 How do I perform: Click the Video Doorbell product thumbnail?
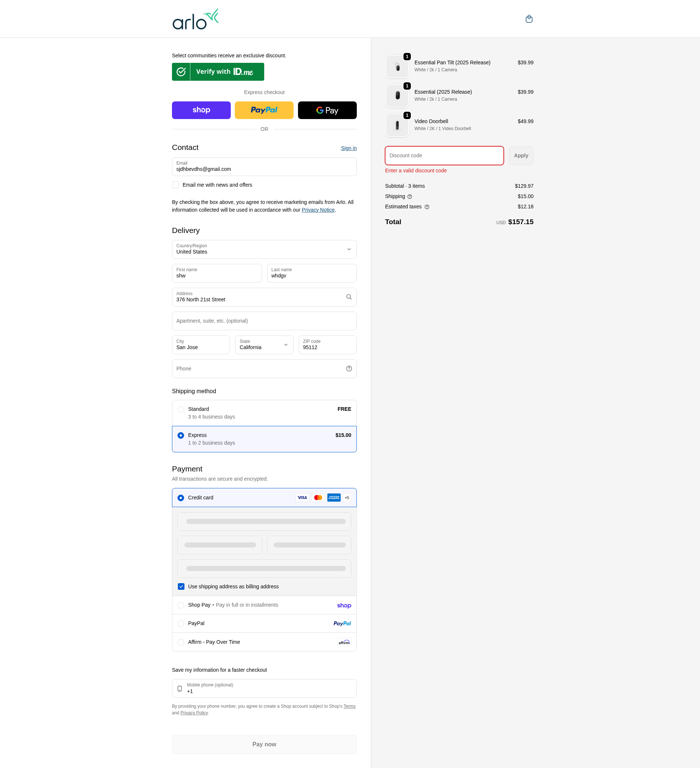(397, 125)
